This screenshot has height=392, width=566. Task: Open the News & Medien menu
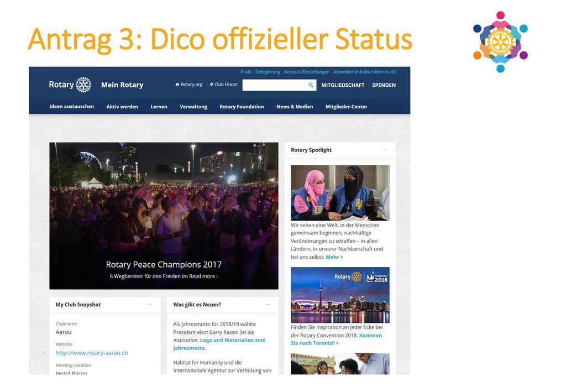[295, 107]
